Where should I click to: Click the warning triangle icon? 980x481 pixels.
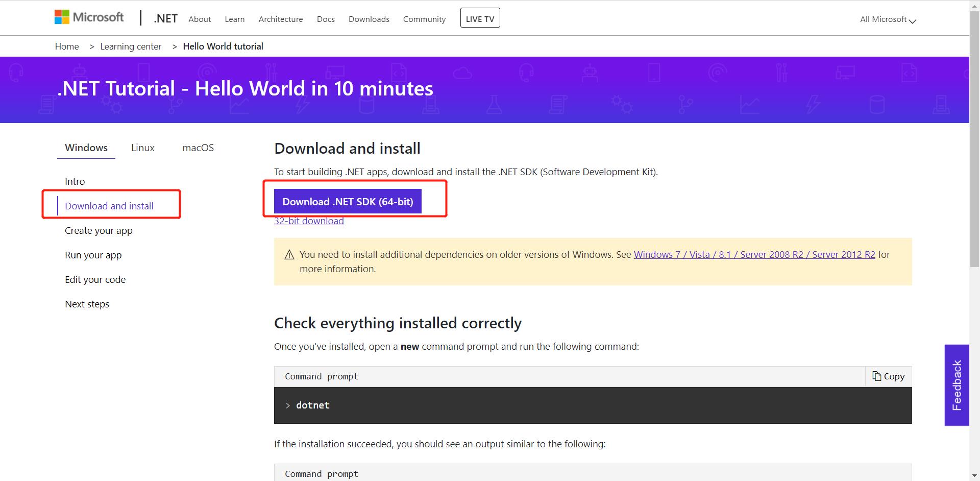pyautogui.click(x=289, y=255)
